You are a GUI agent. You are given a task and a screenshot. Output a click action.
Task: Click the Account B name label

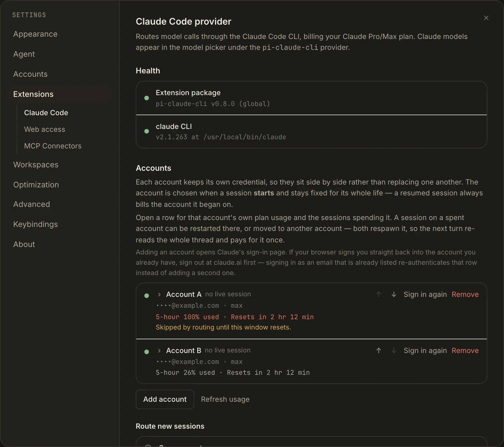point(184,350)
